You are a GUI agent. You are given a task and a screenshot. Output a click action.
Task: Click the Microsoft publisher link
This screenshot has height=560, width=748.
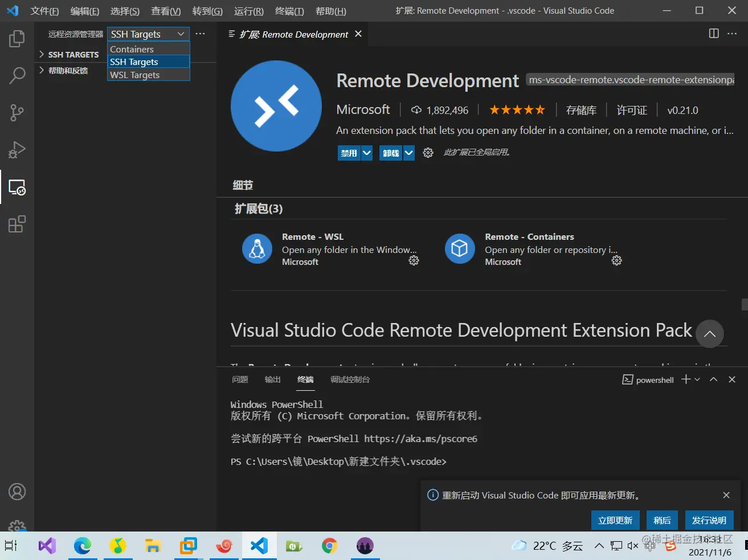pyautogui.click(x=363, y=109)
